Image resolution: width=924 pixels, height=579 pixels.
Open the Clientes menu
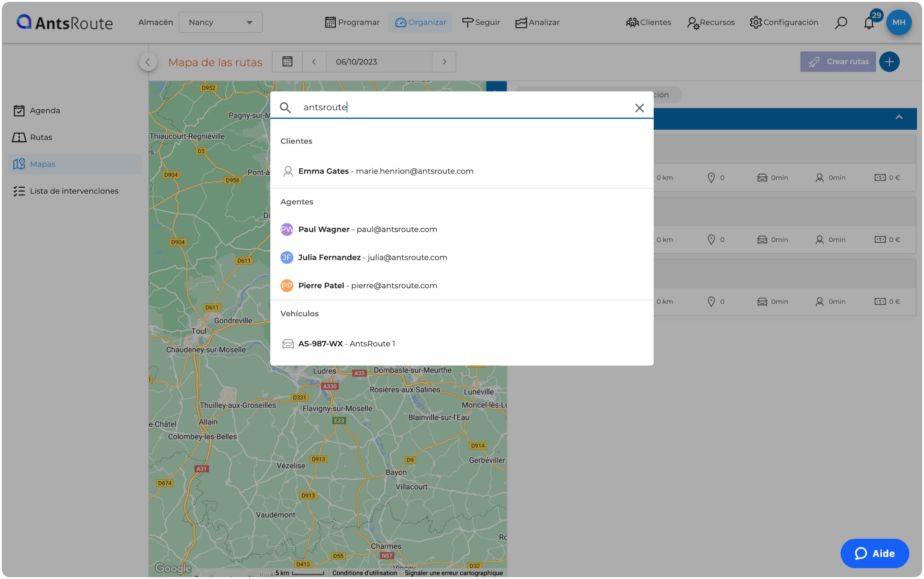(x=648, y=22)
